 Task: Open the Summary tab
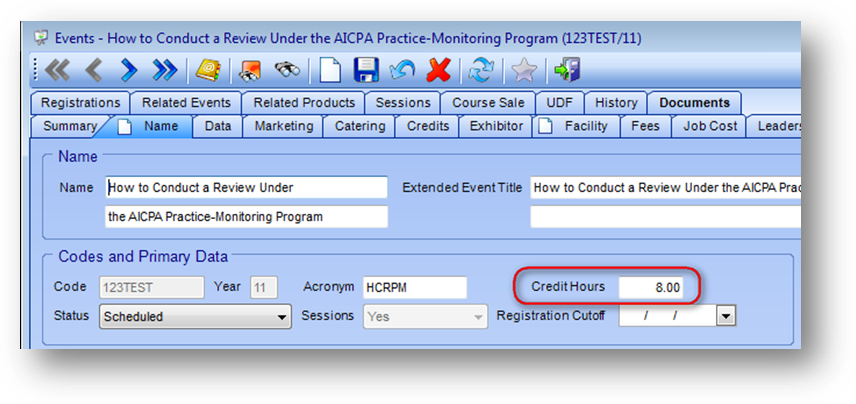coord(69,127)
